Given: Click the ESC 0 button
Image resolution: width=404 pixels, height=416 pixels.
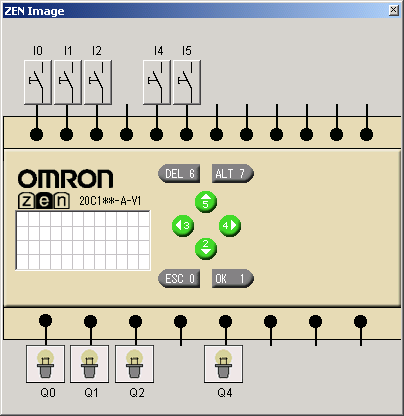Looking at the screenshot, I should pos(179,278).
